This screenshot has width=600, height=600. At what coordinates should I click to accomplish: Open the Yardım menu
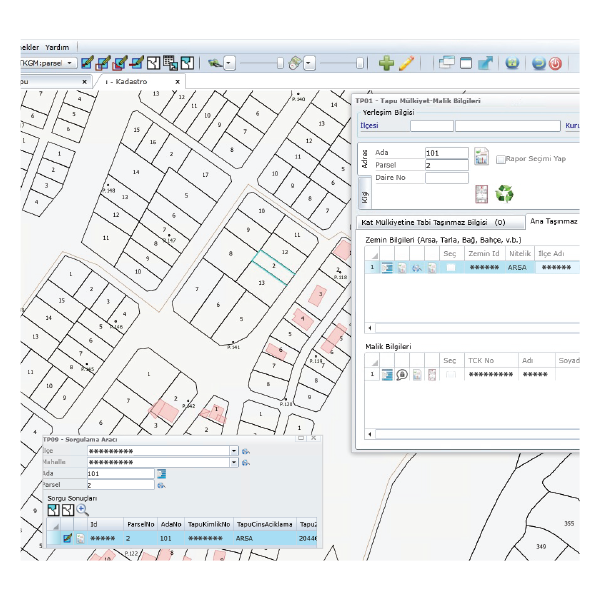57,47
